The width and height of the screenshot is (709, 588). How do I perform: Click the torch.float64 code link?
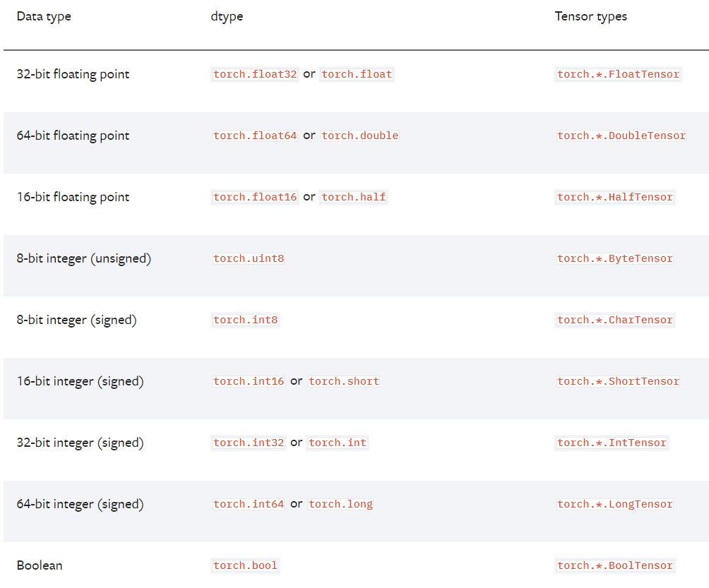point(254,136)
